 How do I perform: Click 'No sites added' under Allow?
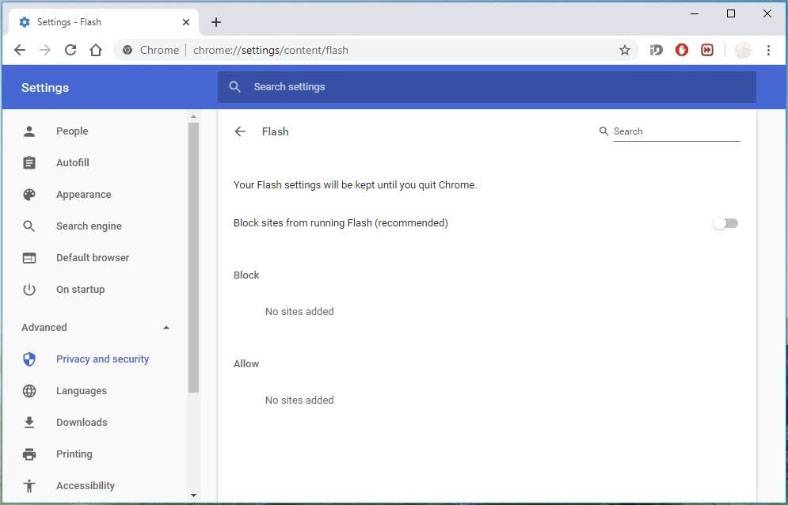pos(299,400)
